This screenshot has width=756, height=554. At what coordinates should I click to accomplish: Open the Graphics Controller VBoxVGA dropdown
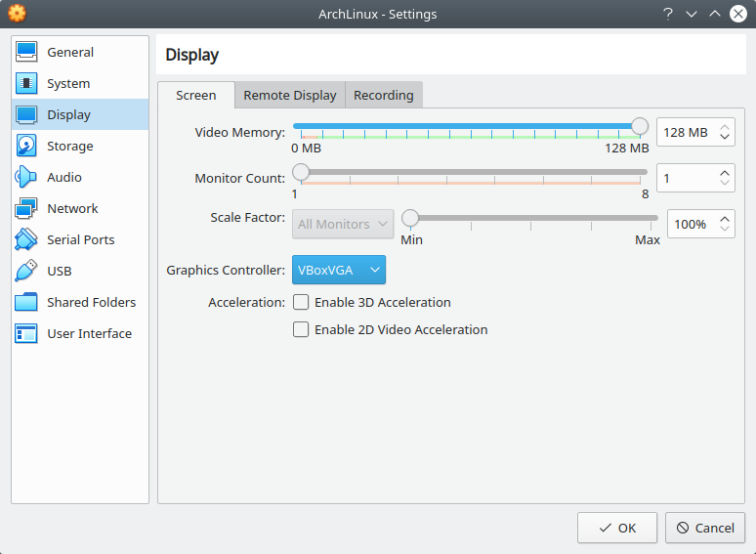coord(339,270)
